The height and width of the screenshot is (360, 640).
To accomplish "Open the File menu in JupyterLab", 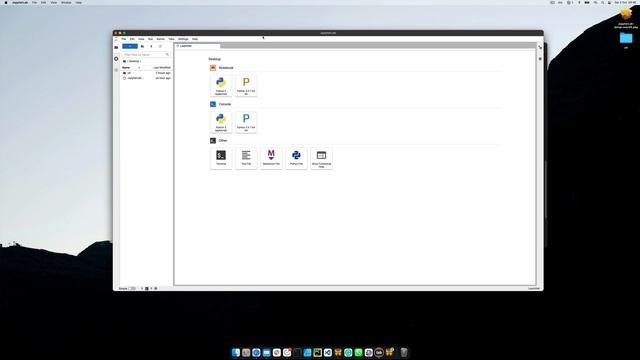I will (124, 39).
